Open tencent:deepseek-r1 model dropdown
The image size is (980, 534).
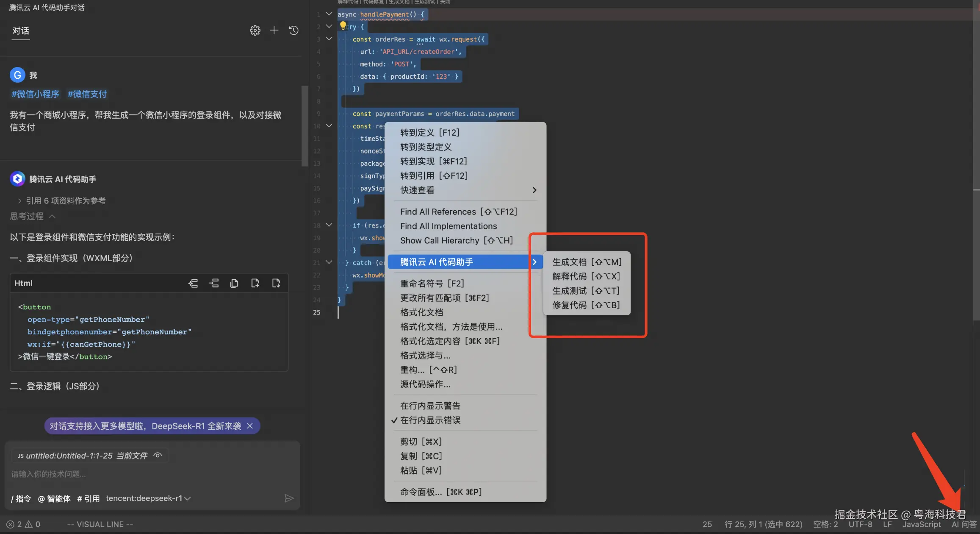(x=148, y=498)
